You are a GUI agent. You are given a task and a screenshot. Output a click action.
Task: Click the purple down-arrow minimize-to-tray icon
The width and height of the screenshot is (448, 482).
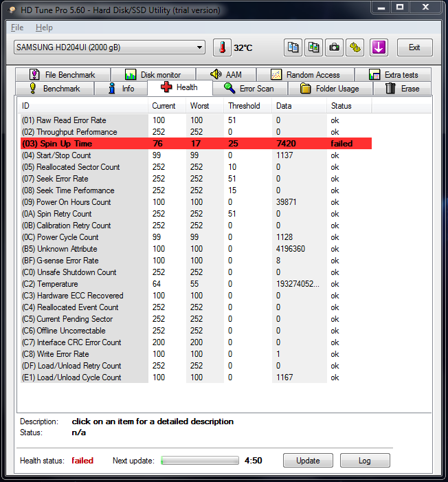coord(379,47)
